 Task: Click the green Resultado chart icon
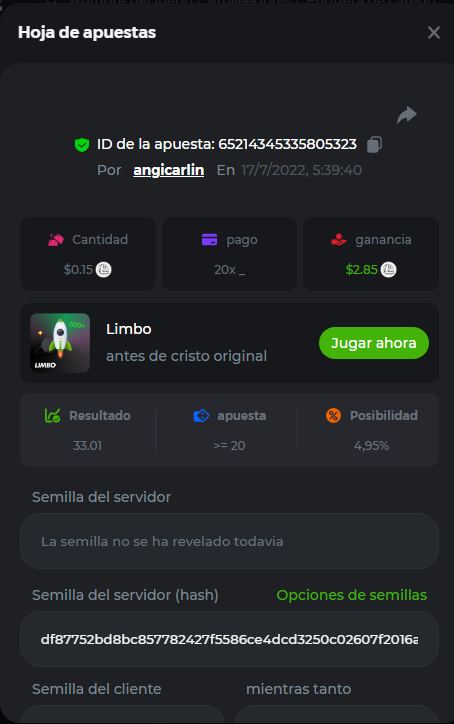pos(52,416)
